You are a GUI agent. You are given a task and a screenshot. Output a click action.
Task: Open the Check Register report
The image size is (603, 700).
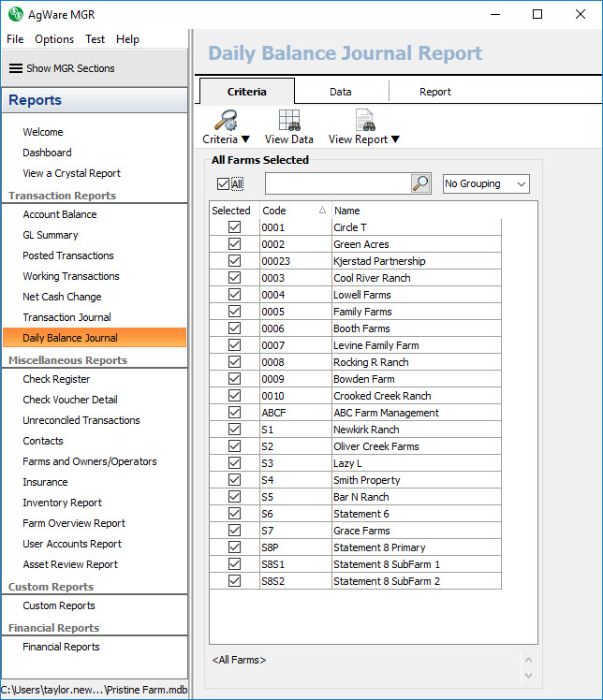click(x=56, y=379)
